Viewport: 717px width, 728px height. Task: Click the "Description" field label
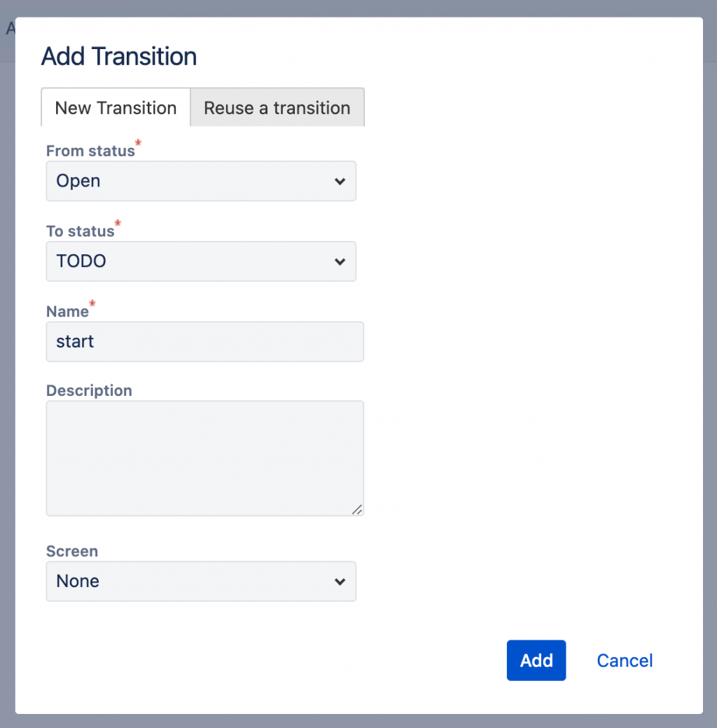[89, 390]
